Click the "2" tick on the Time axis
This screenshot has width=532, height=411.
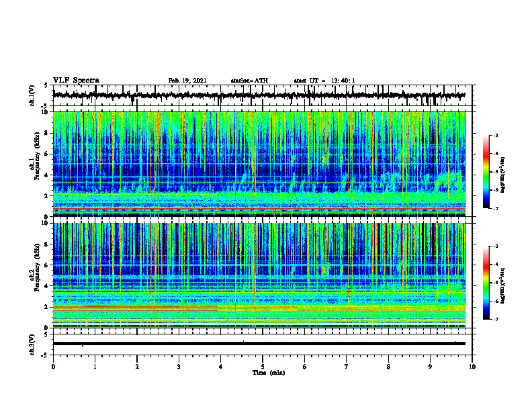pos(137,367)
